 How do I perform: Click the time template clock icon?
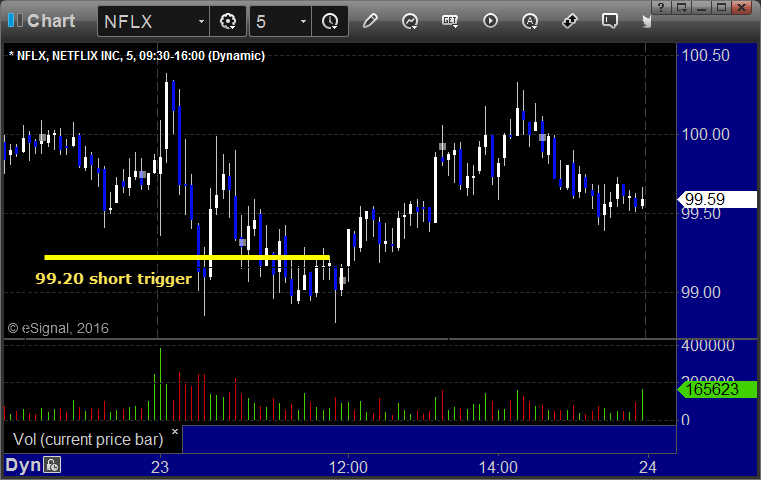[330, 21]
